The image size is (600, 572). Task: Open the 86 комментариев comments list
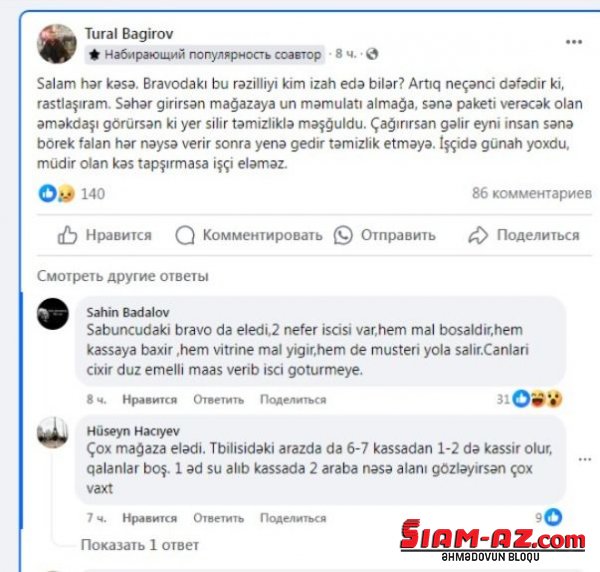[532, 193]
